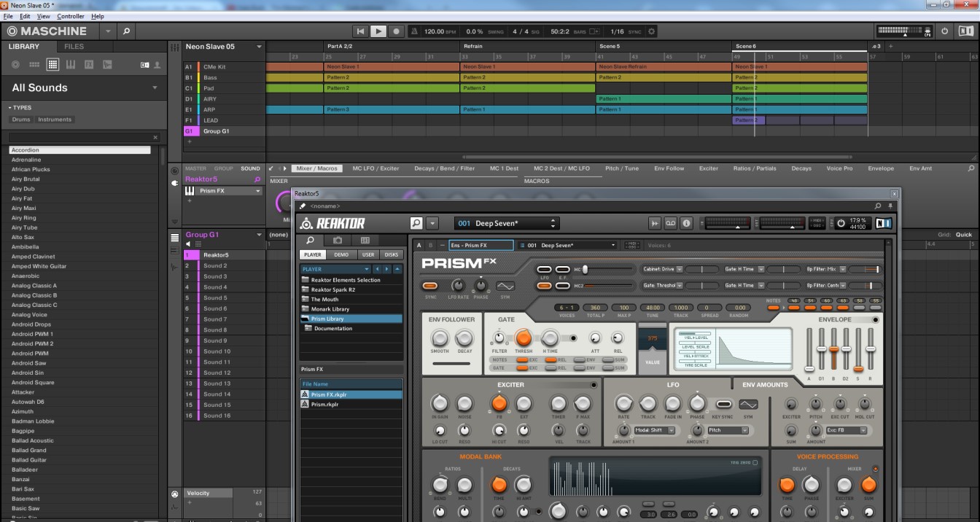Click the Restart transport button
The image size is (980, 522).
(x=361, y=31)
